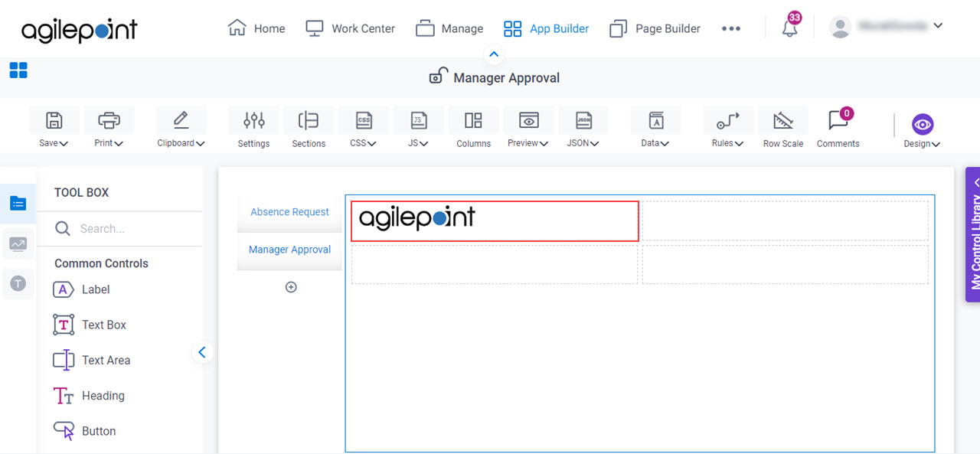Open App Builder
The width and height of the screenshot is (980, 454).
(546, 28)
